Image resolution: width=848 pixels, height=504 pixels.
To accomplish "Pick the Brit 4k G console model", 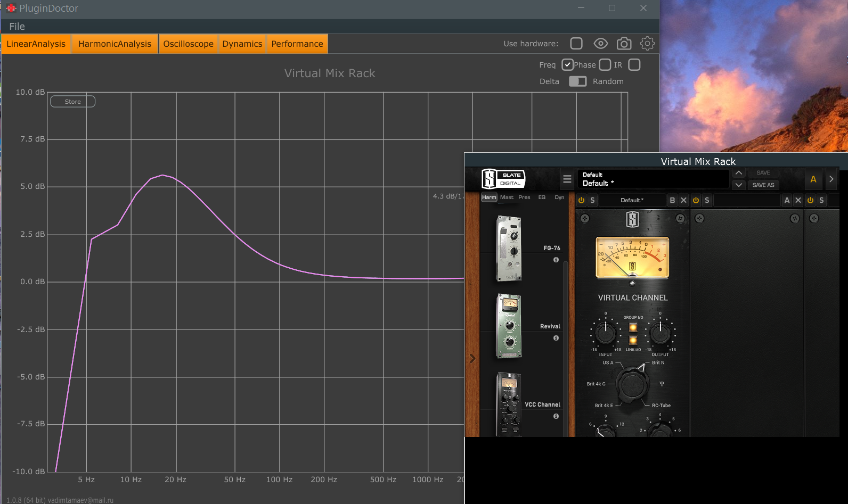I will [596, 384].
